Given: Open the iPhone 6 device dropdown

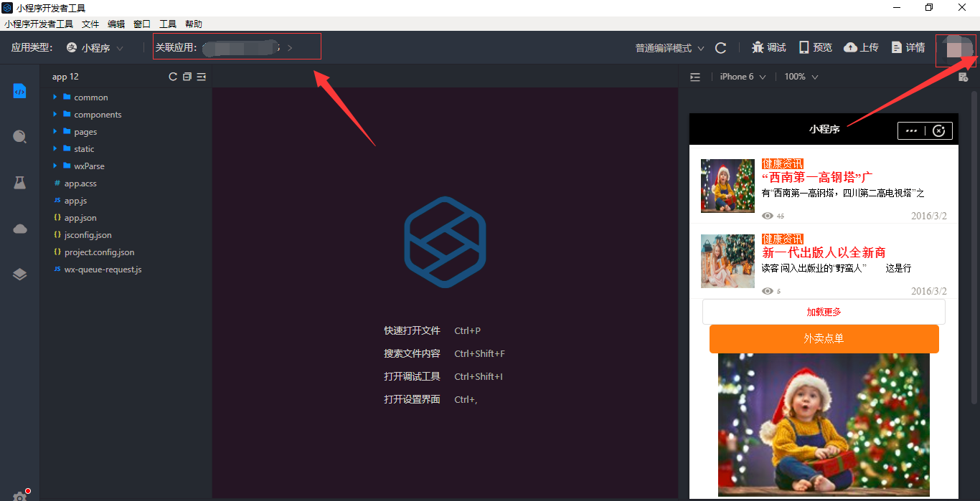Looking at the screenshot, I should coord(743,77).
